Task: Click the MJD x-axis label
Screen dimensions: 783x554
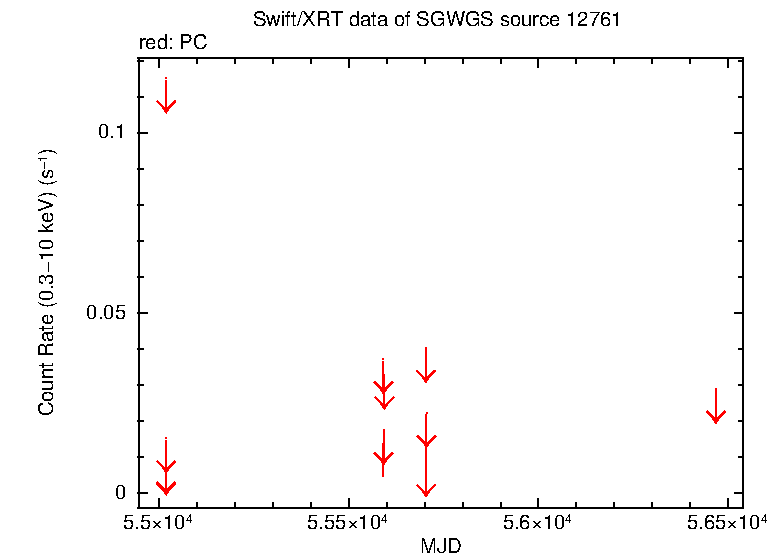Action: (440, 542)
